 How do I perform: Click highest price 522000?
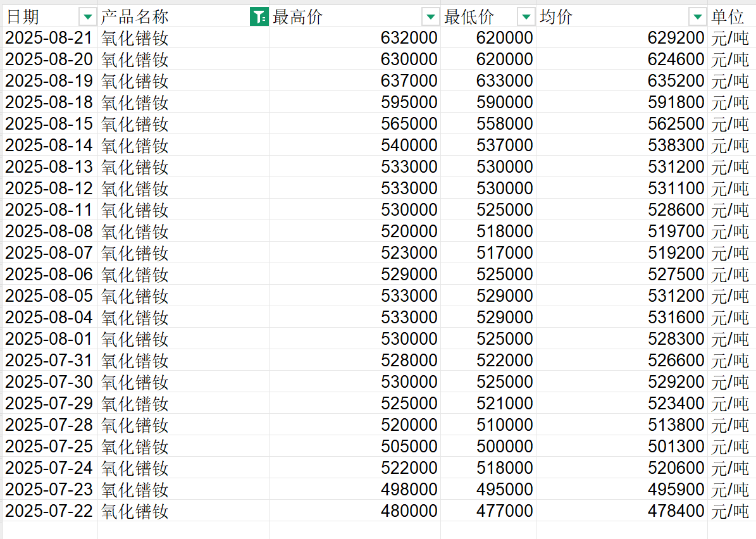[x=354, y=468]
